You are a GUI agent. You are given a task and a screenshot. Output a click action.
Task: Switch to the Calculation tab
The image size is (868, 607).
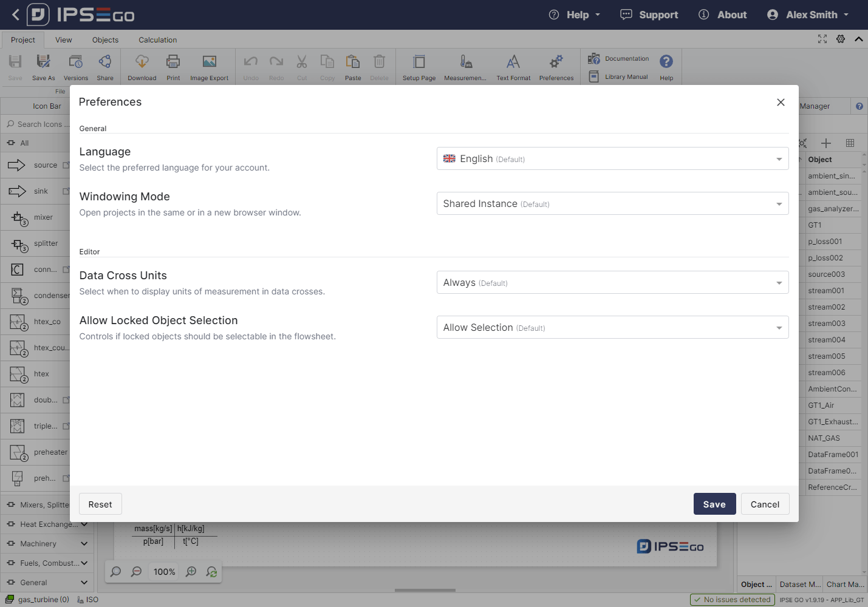[x=157, y=39]
